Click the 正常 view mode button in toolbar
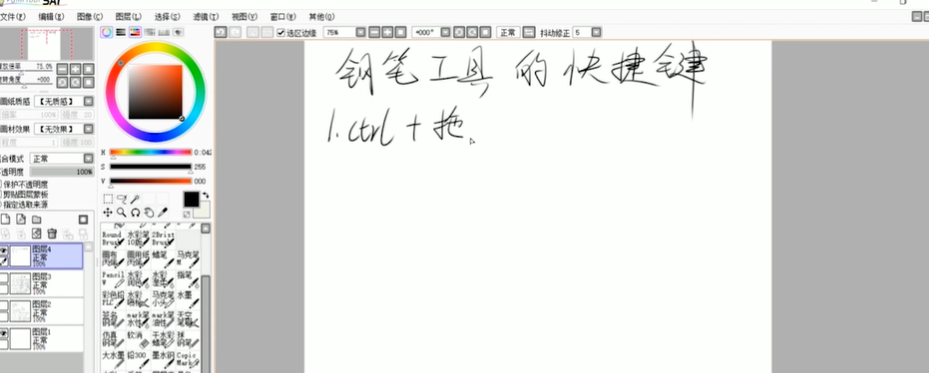929x373 pixels. pos(508,32)
